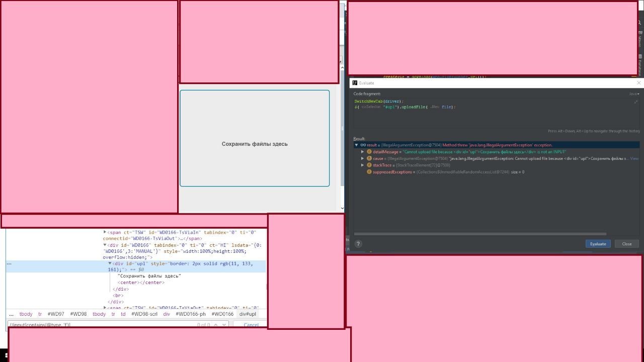The height and width of the screenshot is (362, 644).
Task: Click the Close button in the Evaluate dialog
Action: tap(626, 244)
